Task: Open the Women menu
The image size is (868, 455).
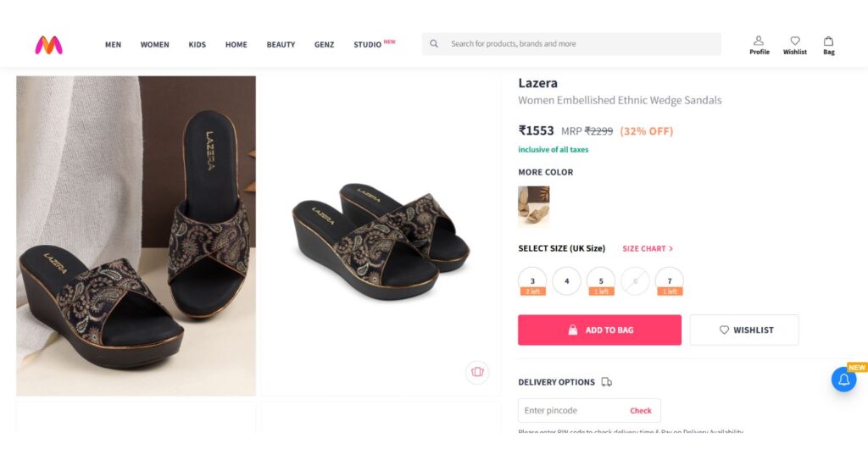Action: click(x=154, y=45)
